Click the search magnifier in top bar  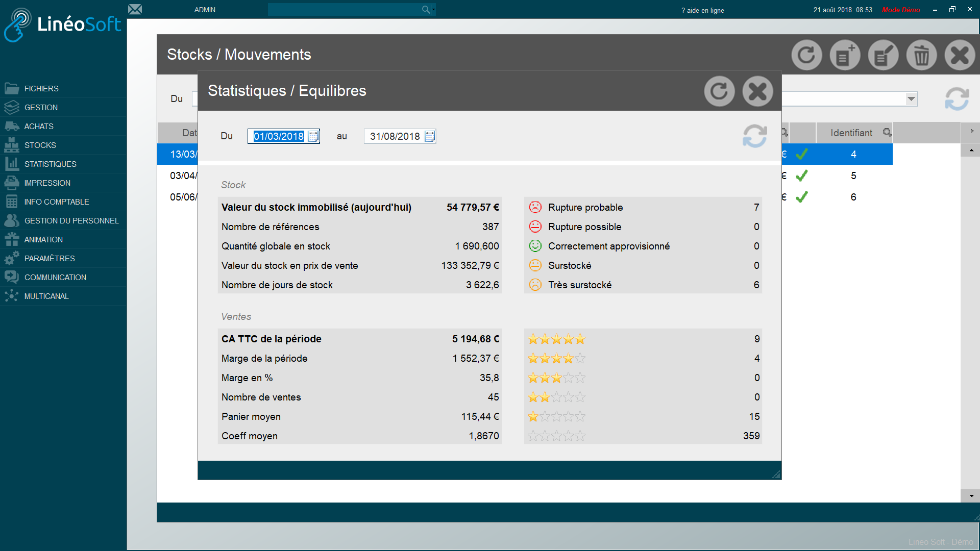point(426,9)
